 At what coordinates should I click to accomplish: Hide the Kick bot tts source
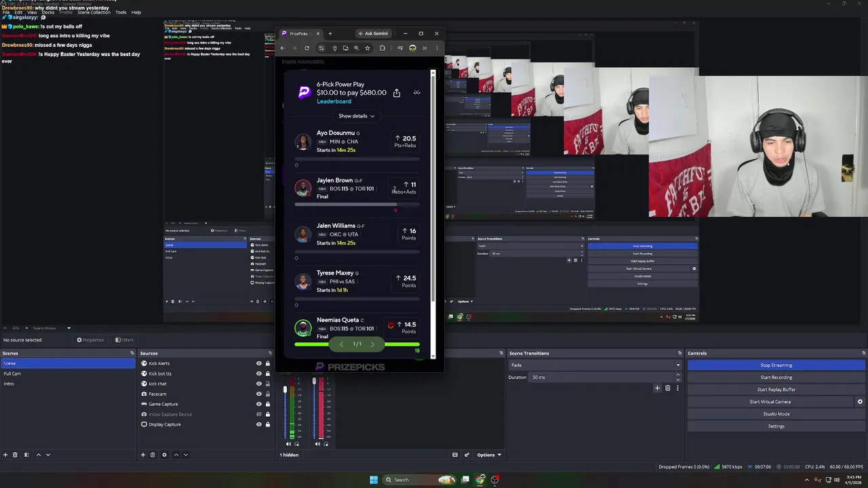258,373
